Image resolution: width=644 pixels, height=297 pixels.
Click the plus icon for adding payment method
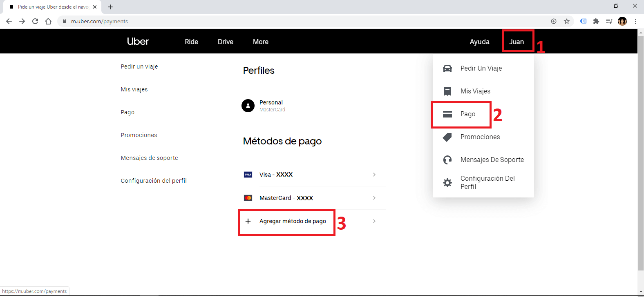[x=248, y=221]
